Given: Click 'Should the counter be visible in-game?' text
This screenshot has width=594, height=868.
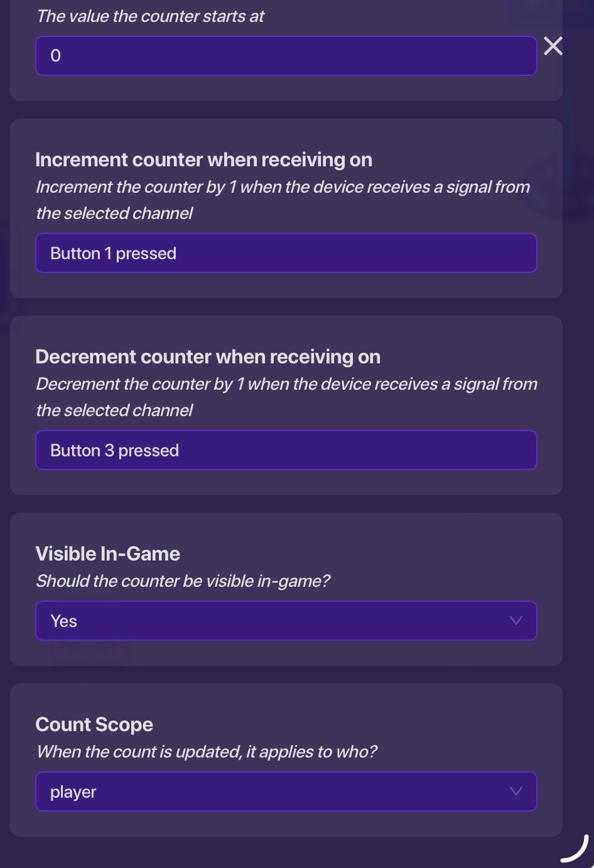Looking at the screenshot, I should pyautogui.click(x=183, y=581).
